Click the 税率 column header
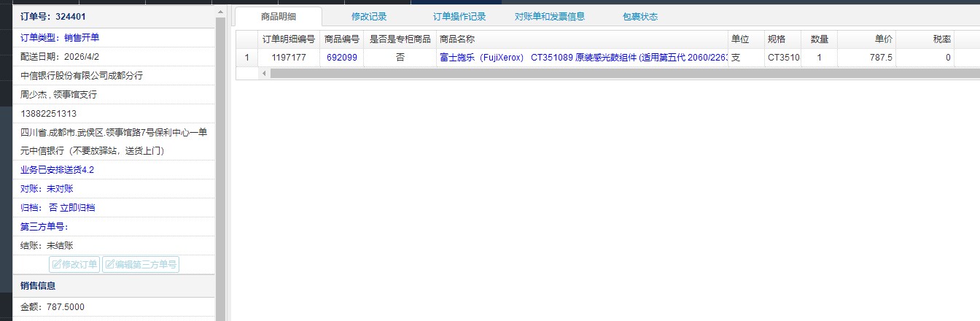 click(941, 39)
